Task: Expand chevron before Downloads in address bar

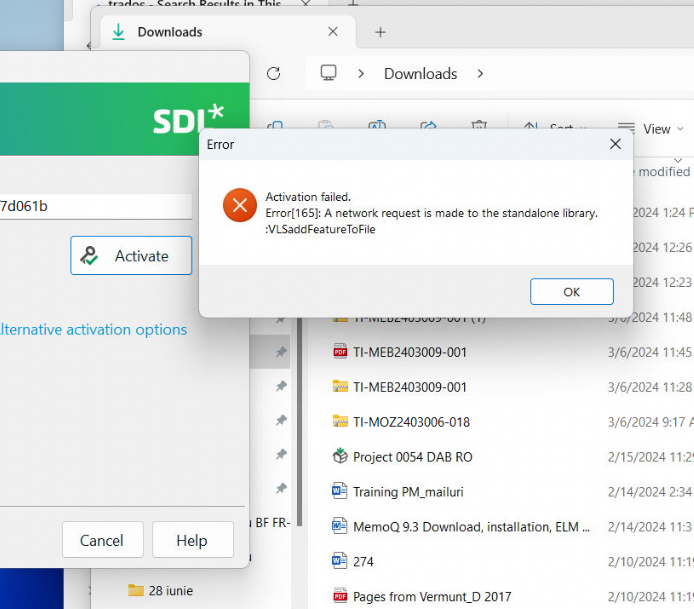Action: (361, 73)
